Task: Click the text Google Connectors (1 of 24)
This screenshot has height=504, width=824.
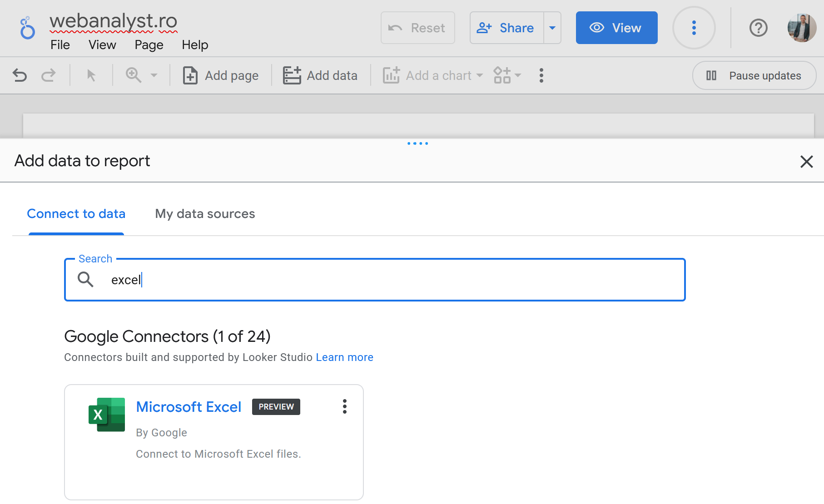Action: [167, 336]
